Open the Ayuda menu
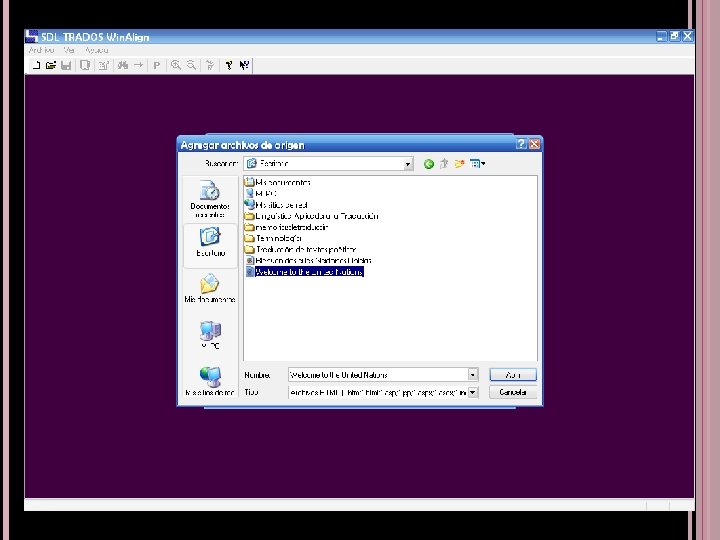The height and width of the screenshot is (540, 720). coord(96,50)
